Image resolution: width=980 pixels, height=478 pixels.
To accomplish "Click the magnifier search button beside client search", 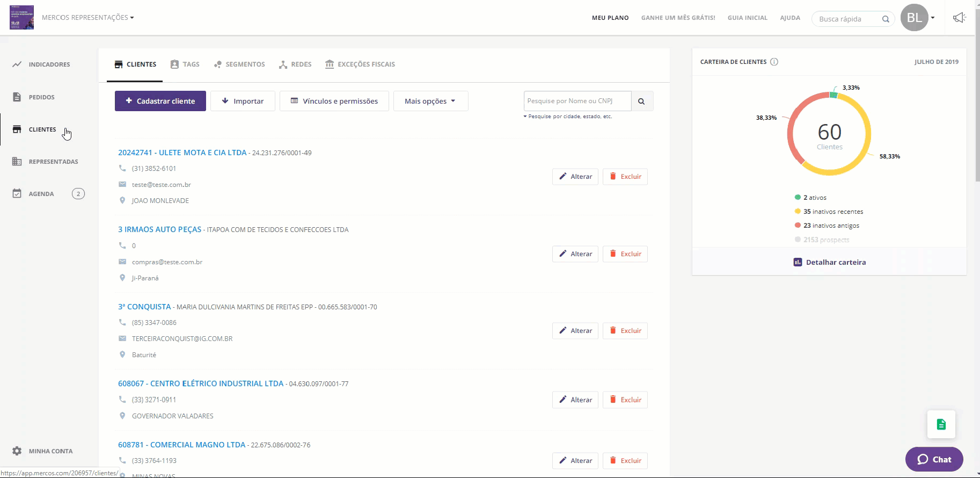I will [x=642, y=101].
